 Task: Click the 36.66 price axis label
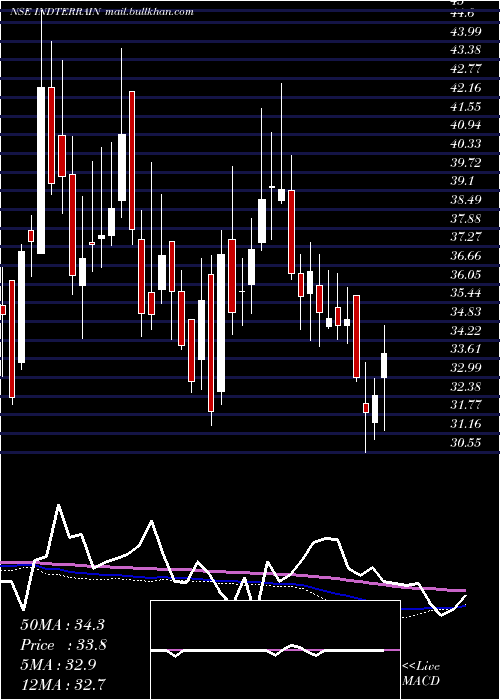(466, 256)
